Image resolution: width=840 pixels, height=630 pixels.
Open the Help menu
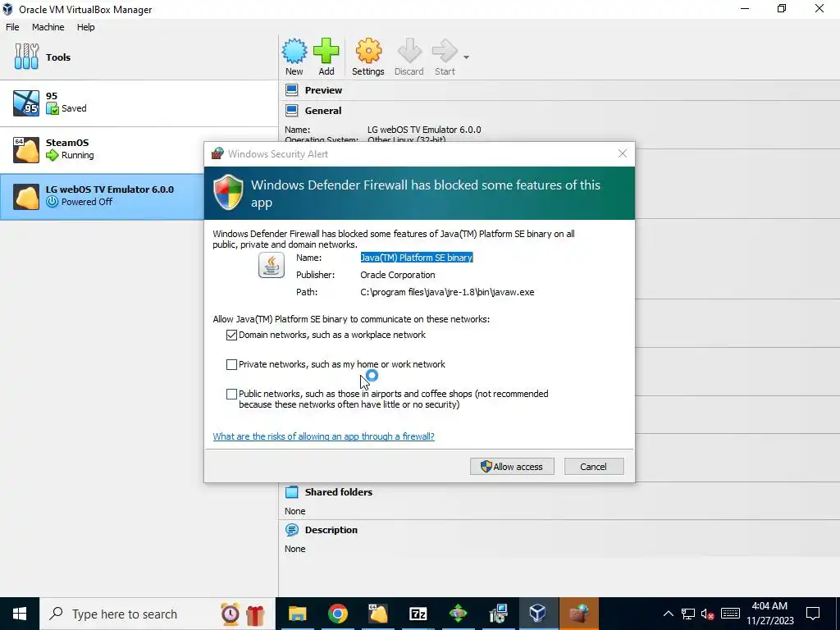85,27
